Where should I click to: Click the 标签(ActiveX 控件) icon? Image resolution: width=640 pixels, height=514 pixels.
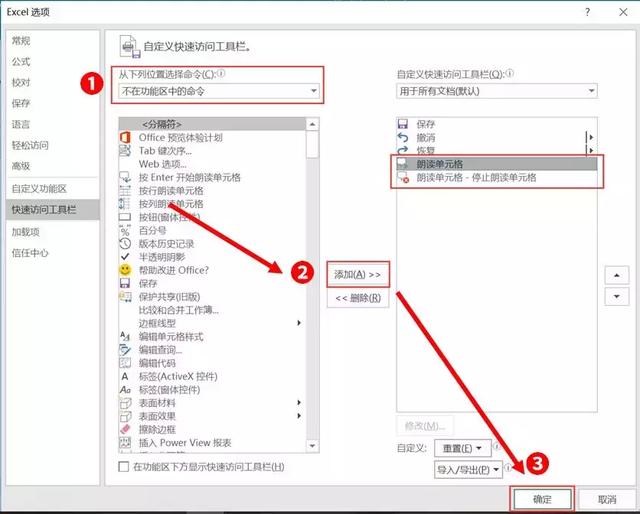125,376
